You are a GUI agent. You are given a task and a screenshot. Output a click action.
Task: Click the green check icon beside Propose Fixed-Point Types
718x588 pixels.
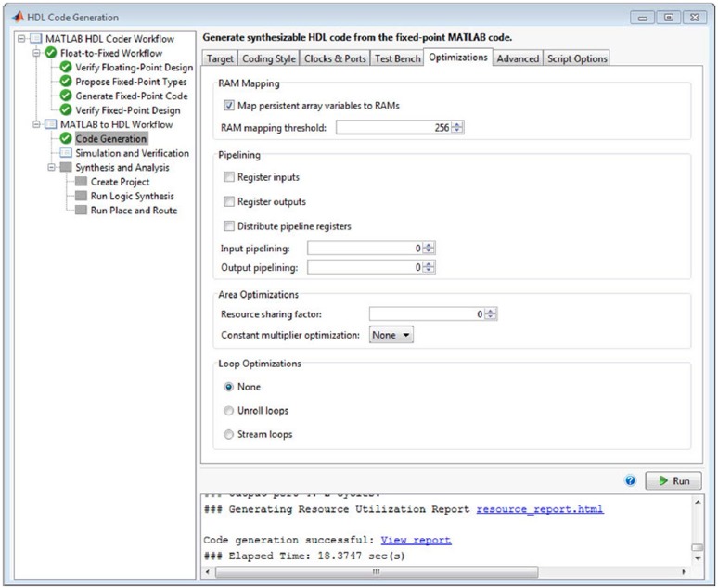pyautogui.click(x=66, y=81)
